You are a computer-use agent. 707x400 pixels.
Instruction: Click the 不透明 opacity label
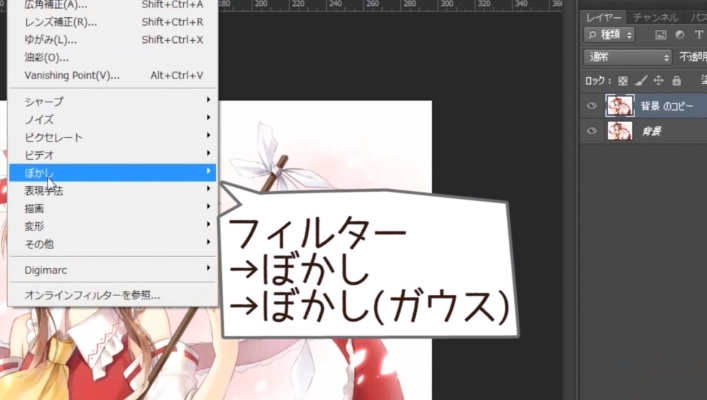pyautogui.click(x=693, y=57)
